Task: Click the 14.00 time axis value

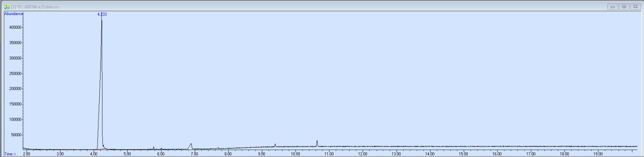Action: 430,154
